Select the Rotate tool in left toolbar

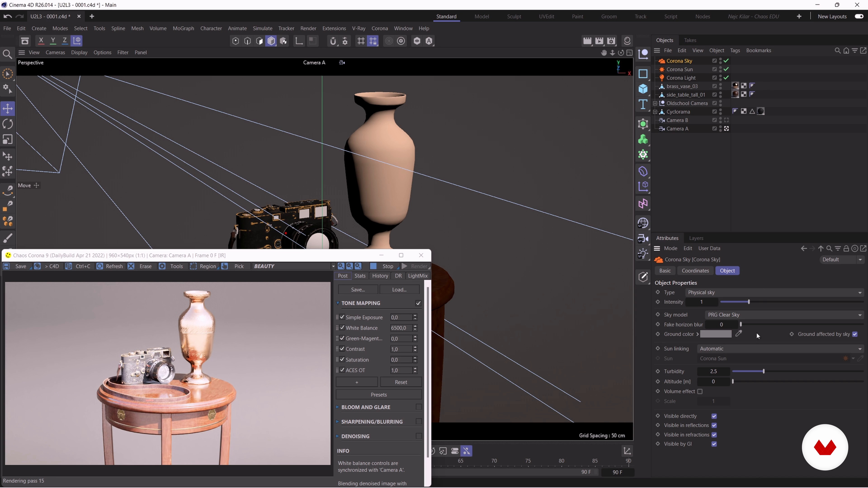[7, 124]
